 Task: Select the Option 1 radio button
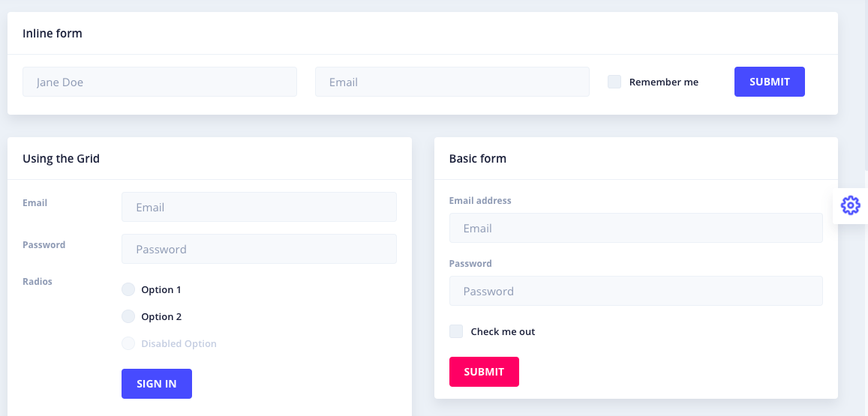(128, 289)
